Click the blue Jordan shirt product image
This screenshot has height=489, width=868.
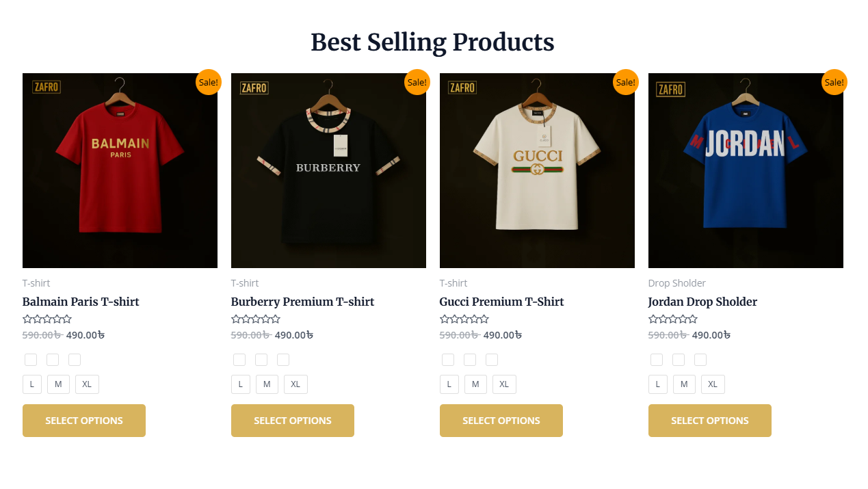pos(746,171)
